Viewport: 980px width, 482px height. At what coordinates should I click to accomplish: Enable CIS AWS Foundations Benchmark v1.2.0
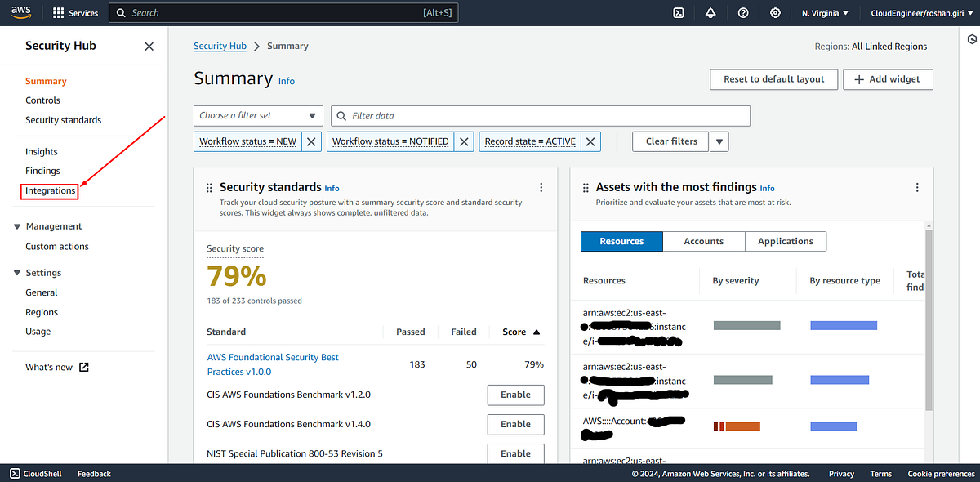click(x=515, y=395)
